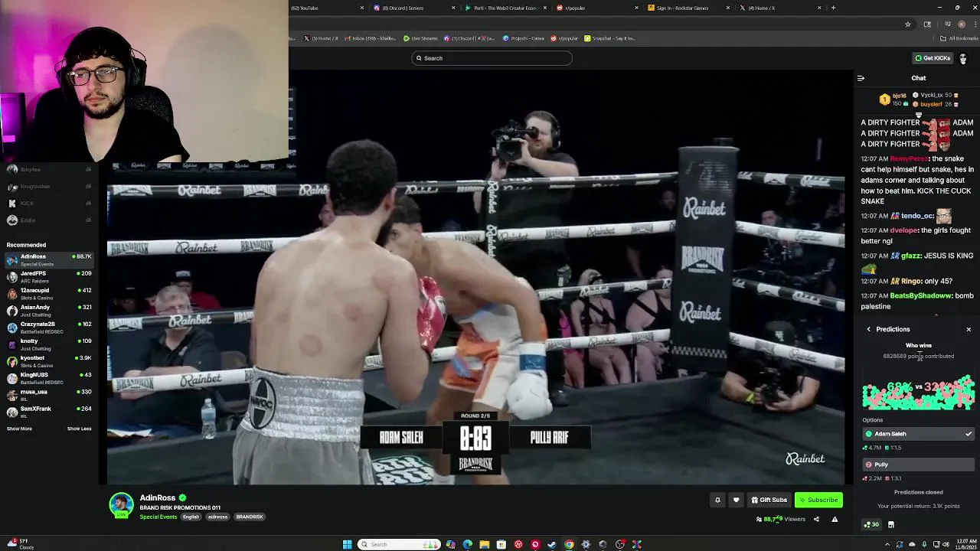Switch to the r/popular browser tab
This screenshot has height=551, width=980.
[x=597, y=8]
